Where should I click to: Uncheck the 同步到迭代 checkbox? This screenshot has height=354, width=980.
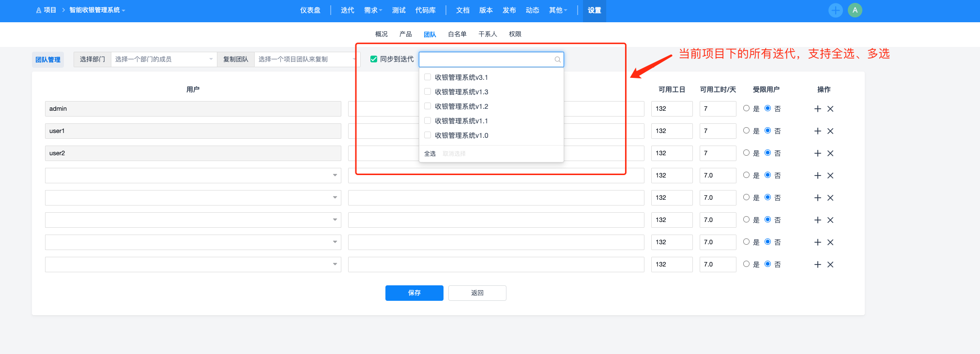tap(374, 59)
